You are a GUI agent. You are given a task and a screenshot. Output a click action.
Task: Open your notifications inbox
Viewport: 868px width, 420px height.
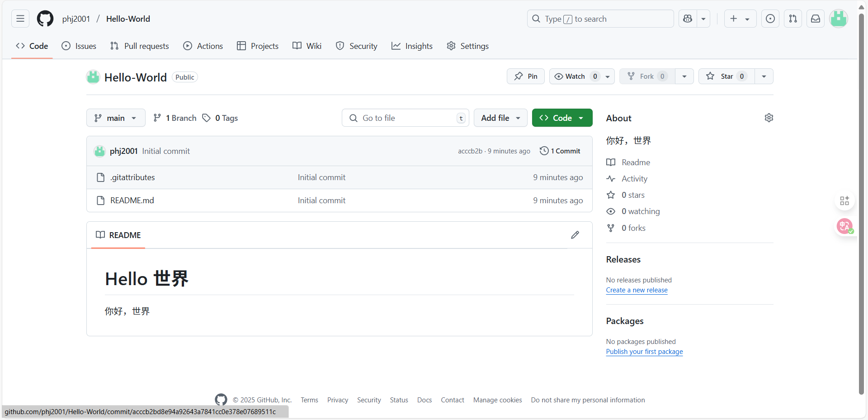point(815,19)
